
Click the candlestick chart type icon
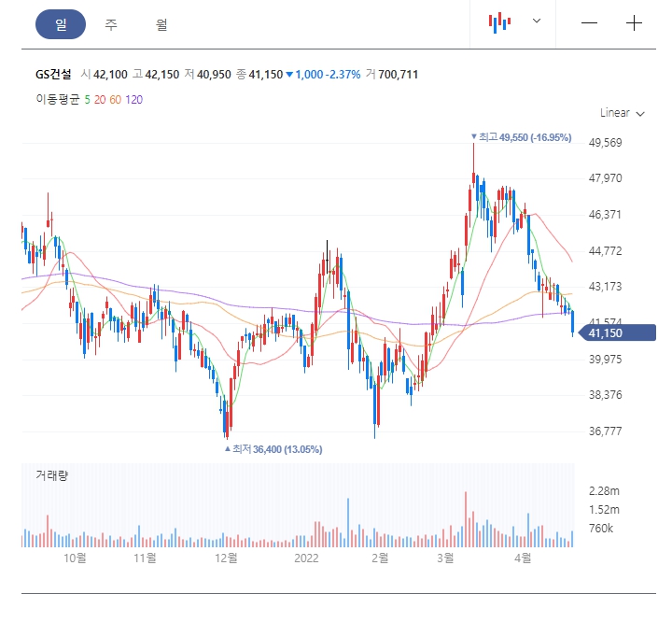(x=499, y=22)
